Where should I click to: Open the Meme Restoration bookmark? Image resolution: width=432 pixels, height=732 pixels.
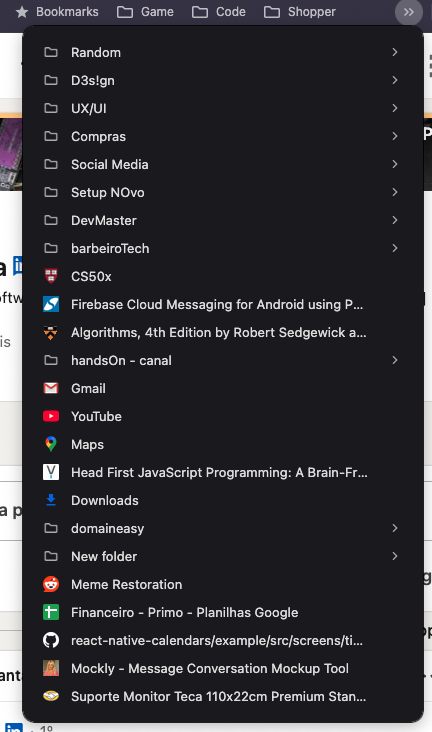tap(223, 584)
